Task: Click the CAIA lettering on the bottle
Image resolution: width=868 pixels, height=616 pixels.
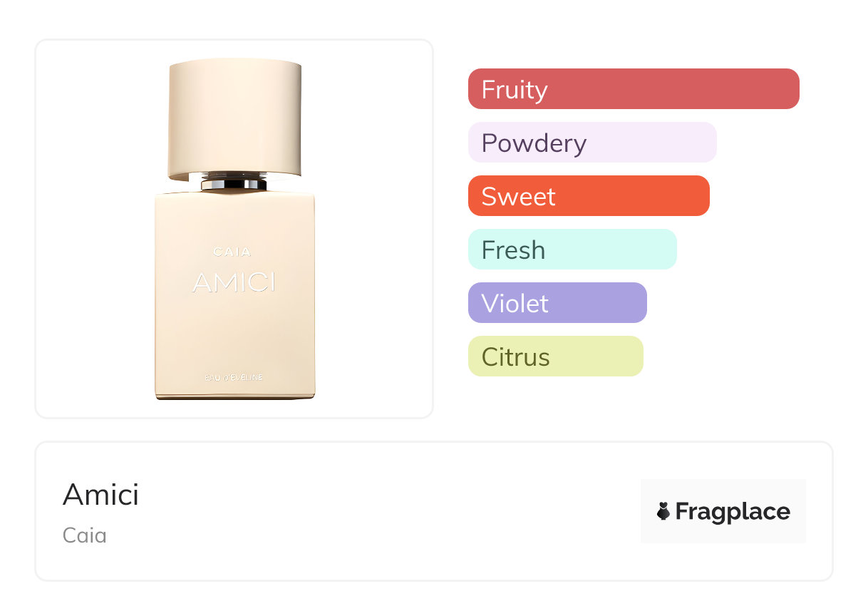Action: [x=232, y=252]
